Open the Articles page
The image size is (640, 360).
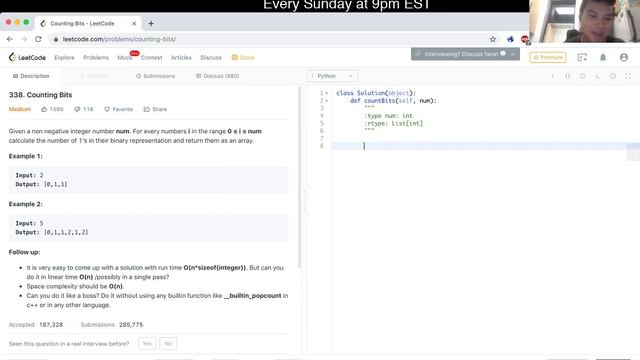tap(181, 58)
